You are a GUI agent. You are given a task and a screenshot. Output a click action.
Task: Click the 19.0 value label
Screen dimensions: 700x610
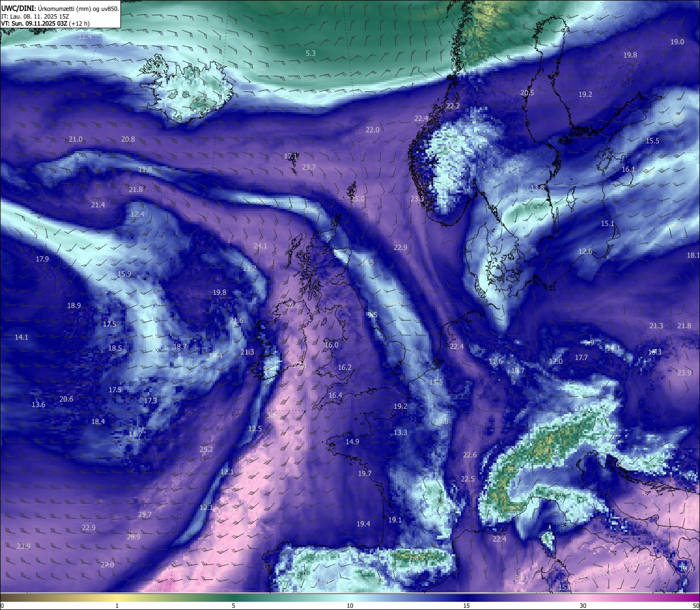pos(677,42)
